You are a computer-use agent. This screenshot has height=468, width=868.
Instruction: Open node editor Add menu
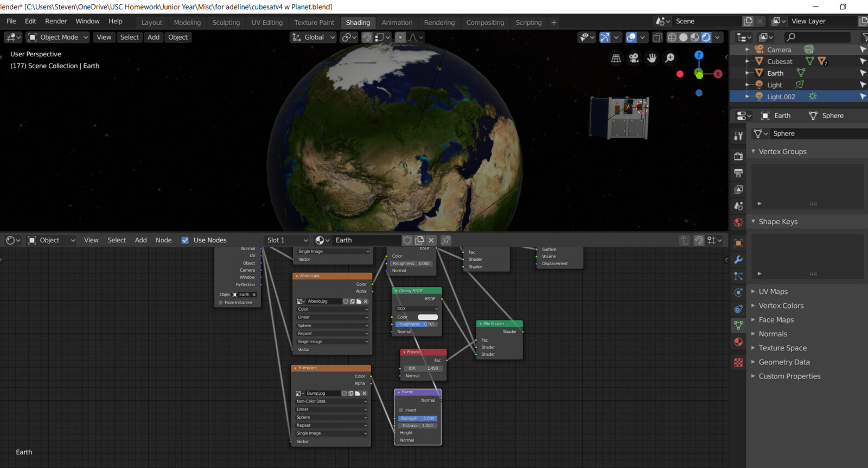click(x=141, y=240)
